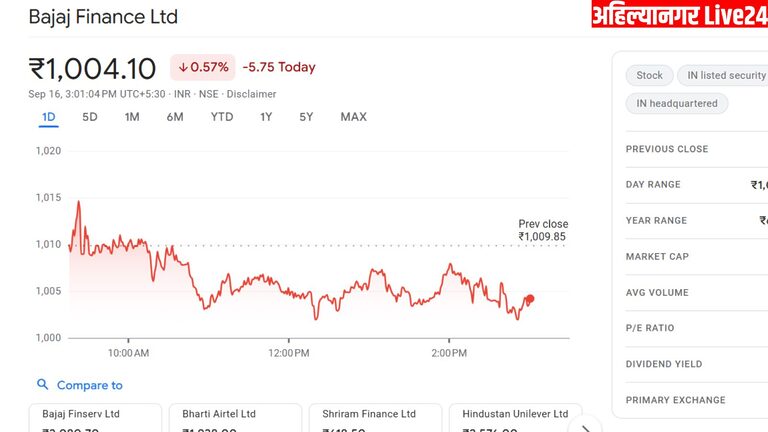Show the MAX time range
Screen dimensions: 768x432
point(353,117)
